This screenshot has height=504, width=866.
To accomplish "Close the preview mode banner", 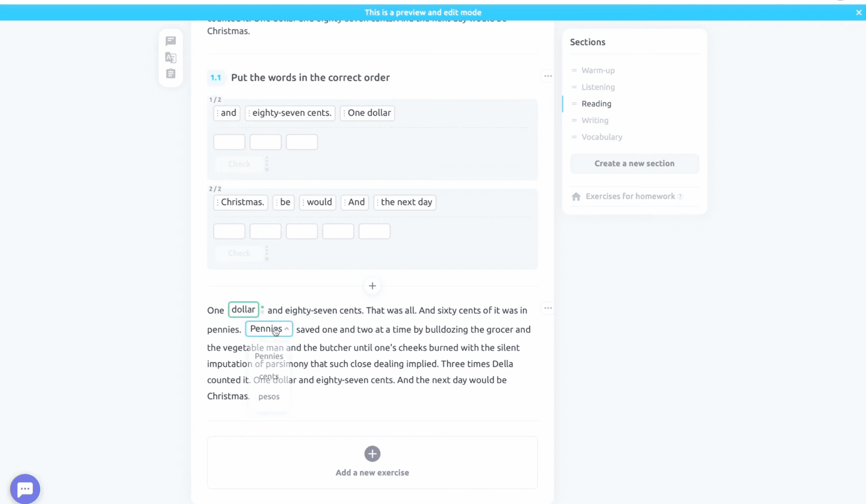I will (x=858, y=13).
